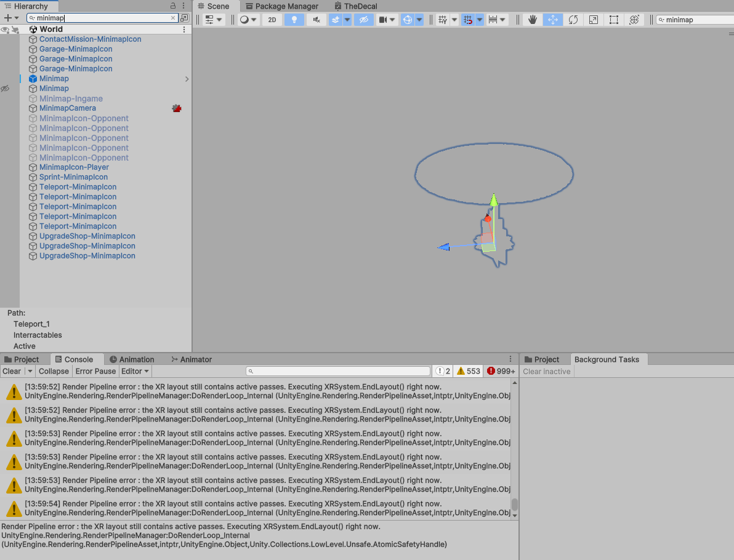
Task: Click Clear inactive in Background Tasks panel
Action: click(x=546, y=371)
